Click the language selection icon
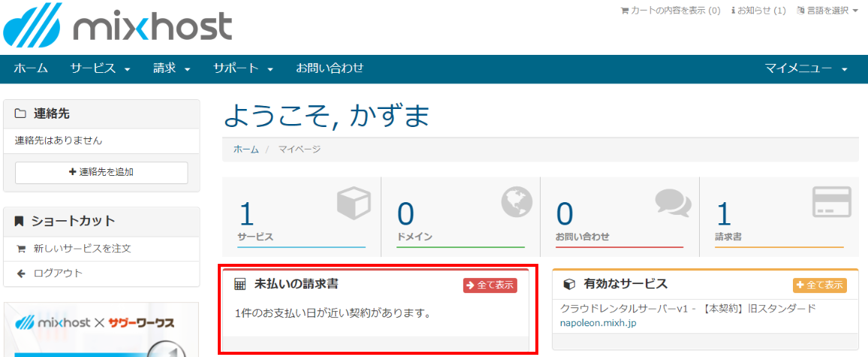 [800, 11]
